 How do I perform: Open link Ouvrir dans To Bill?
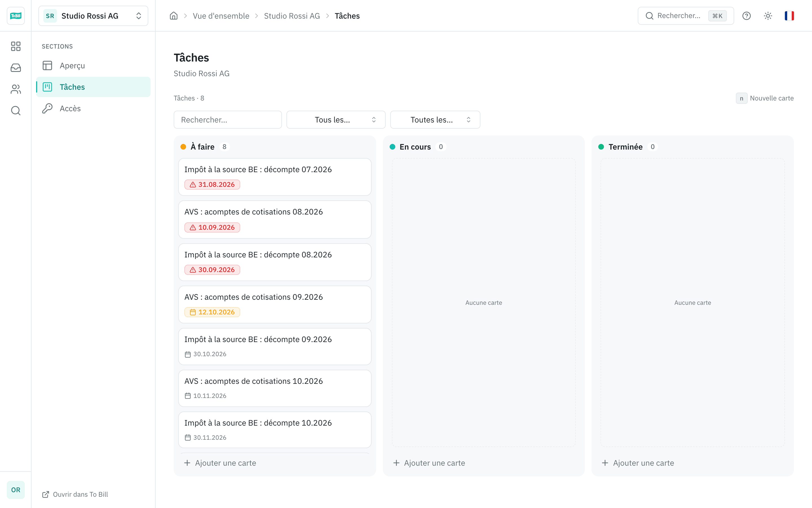75,494
